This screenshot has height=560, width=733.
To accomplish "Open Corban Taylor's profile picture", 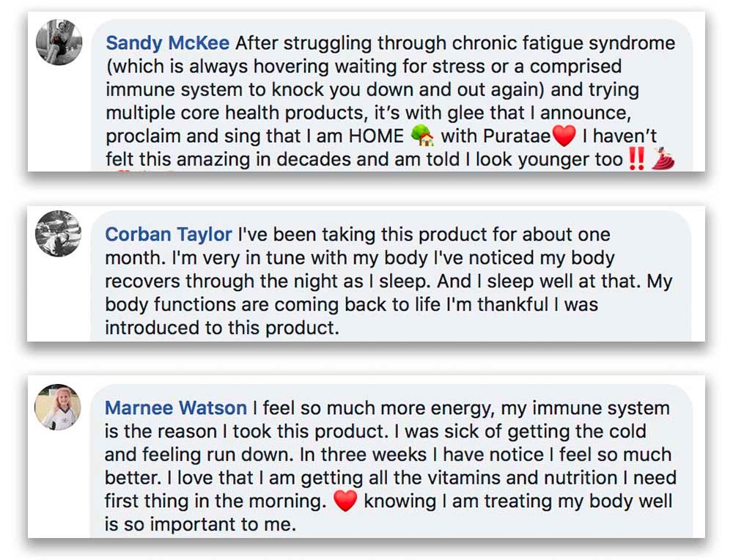I will click(59, 233).
